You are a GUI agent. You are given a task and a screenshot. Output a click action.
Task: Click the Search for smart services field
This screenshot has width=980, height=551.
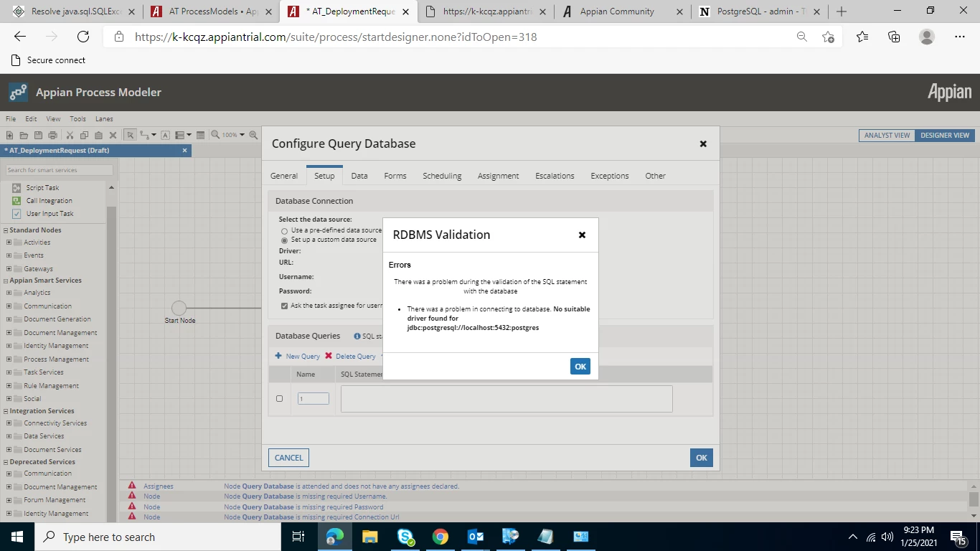pyautogui.click(x=59, y=170)
